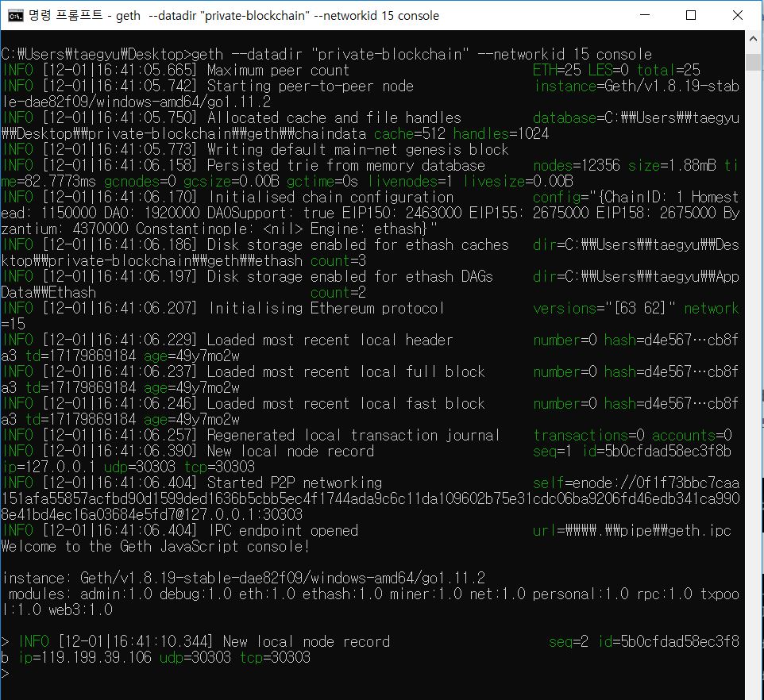Click the 'count=2' value
This screenshot has width=764, height=700.
pyautogui.click(x=338, y=293)
